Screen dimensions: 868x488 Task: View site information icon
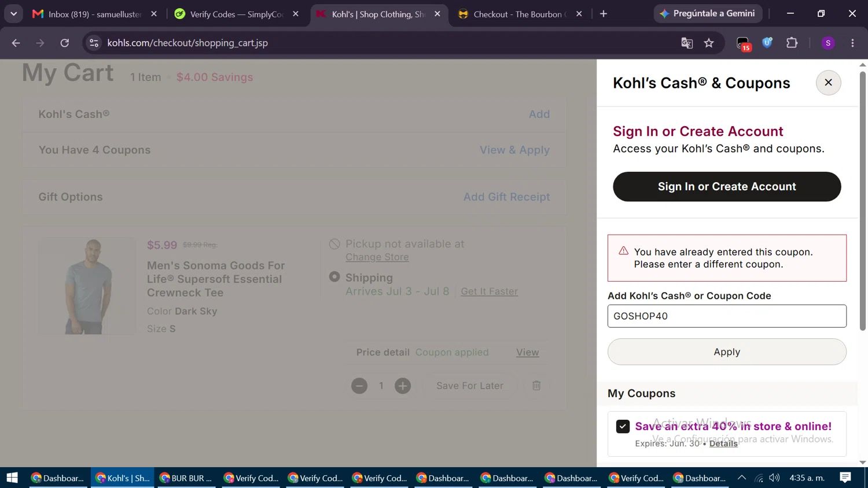(94, 43)
